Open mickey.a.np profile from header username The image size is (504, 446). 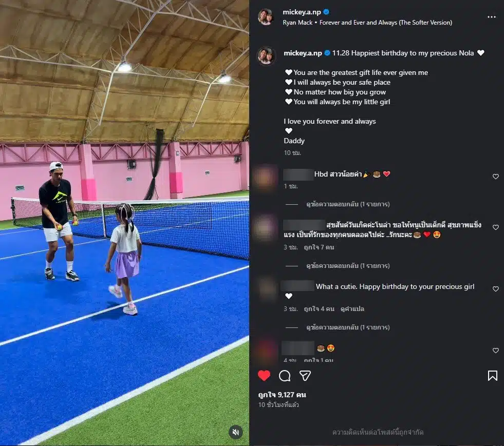click(x=302, y=12)
